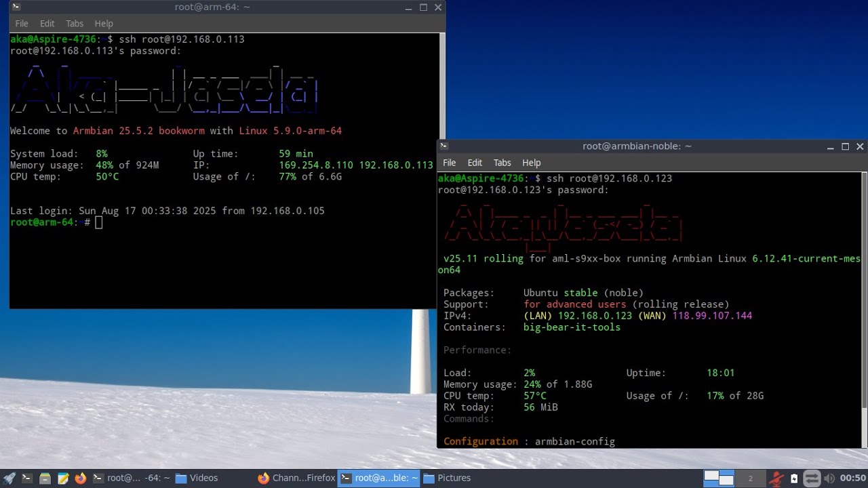
Task: Click 'v25.11 rolling' version text
Action: click(484, 259)
